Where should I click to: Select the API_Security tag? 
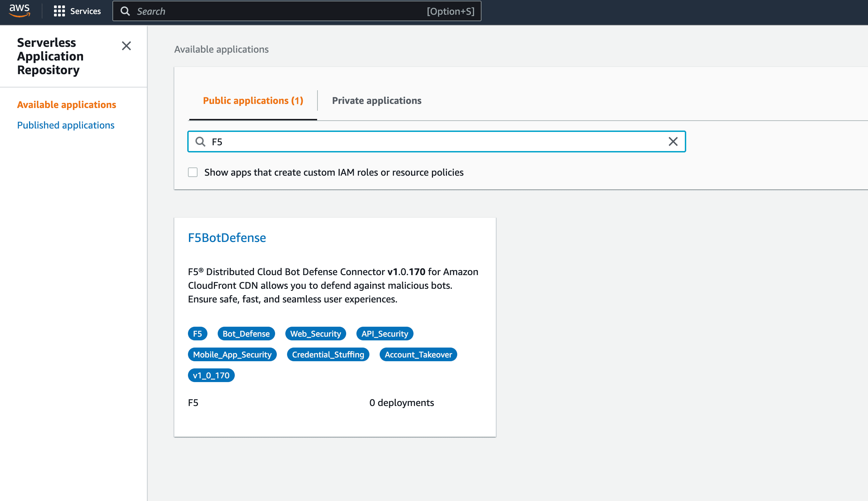[x=385, y=333]
